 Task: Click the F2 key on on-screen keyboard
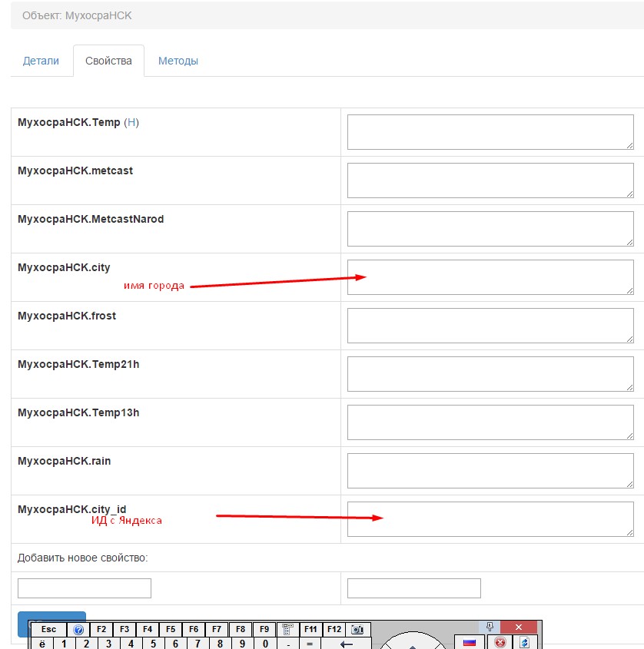[x=101, y=630]
